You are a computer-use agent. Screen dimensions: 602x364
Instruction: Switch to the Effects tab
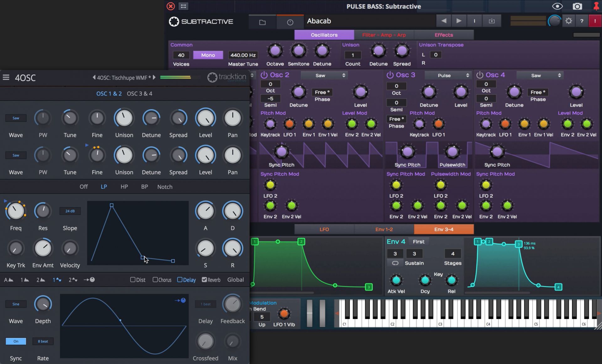tap(444, 35)
